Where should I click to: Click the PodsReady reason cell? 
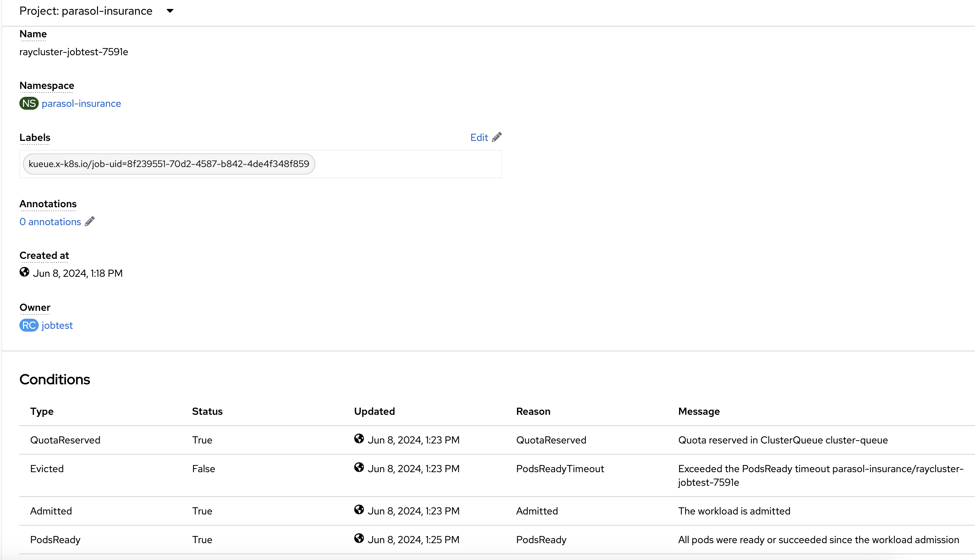coord(541,540)
